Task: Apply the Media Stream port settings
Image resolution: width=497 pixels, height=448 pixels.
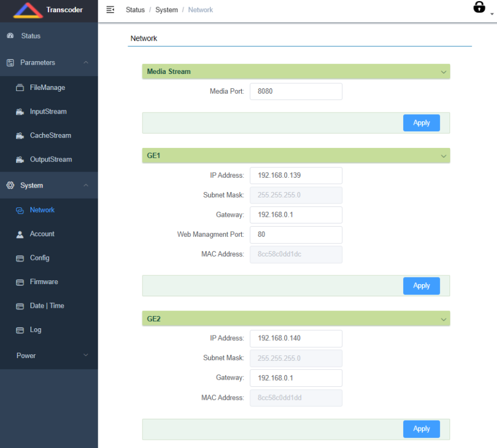Action: point(421,123)
